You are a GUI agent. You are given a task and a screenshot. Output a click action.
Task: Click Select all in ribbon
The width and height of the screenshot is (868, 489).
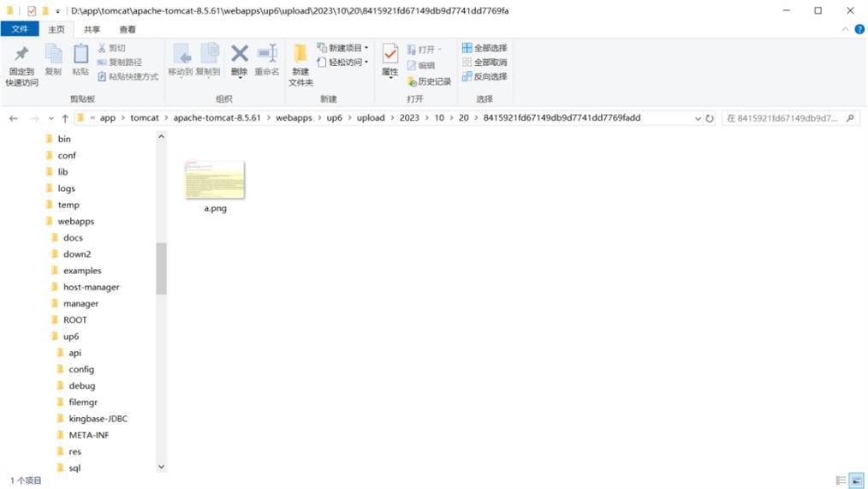click(485, 48)
